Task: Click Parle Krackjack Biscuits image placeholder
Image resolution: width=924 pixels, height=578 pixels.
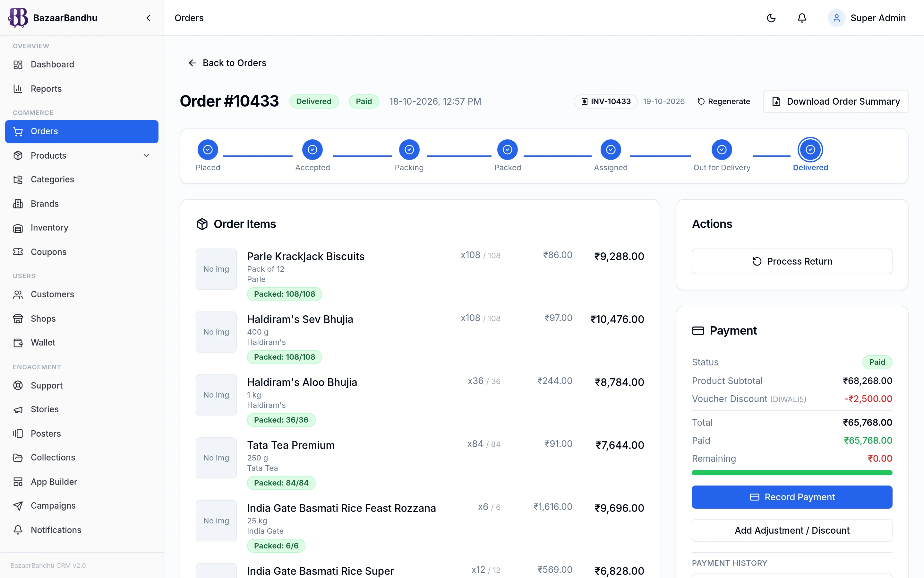Action: point(216,269)
